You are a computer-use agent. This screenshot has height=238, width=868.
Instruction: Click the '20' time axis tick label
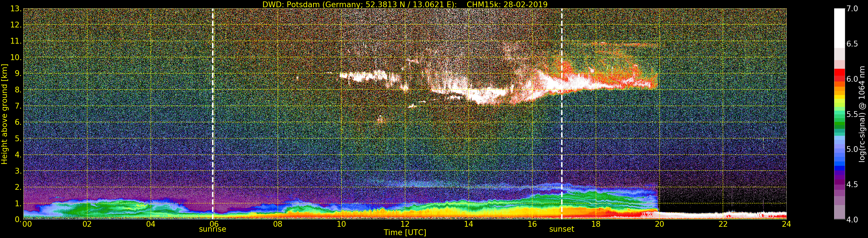pos(659,224)
